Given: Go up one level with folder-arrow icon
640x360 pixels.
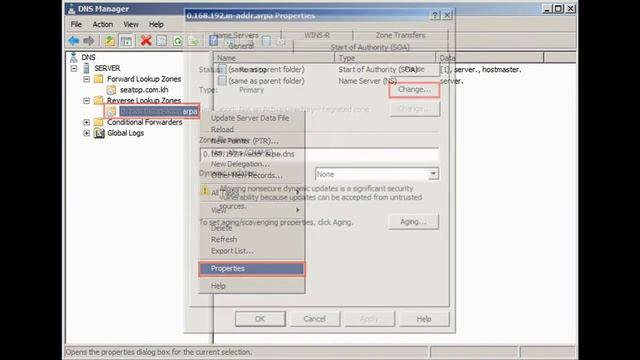Looking at the screenshot, I should click(x=109, y=40).
